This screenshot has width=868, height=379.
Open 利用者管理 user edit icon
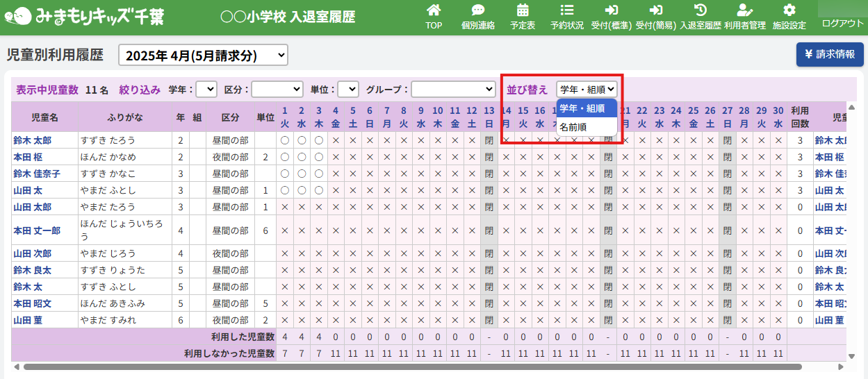coord(744,11)
